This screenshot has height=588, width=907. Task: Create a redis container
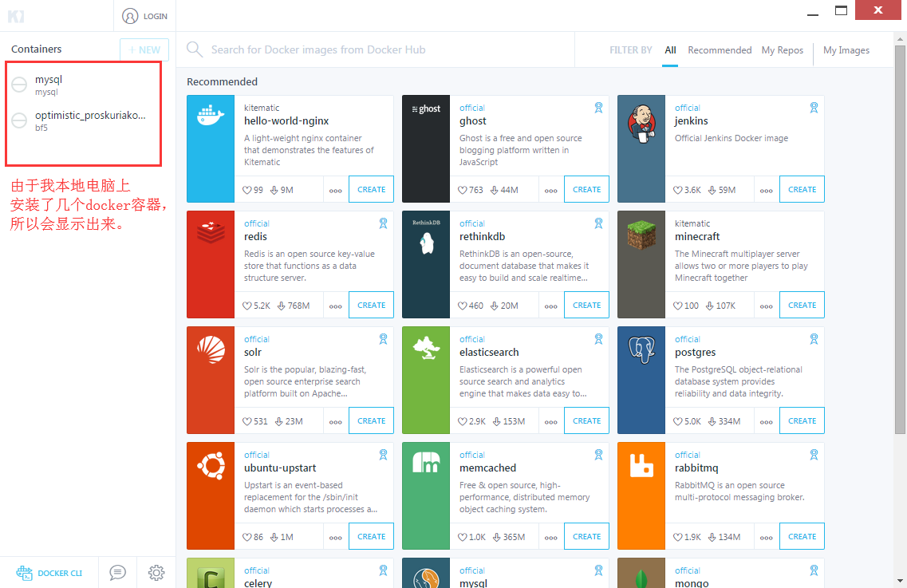tap(372, 305)
